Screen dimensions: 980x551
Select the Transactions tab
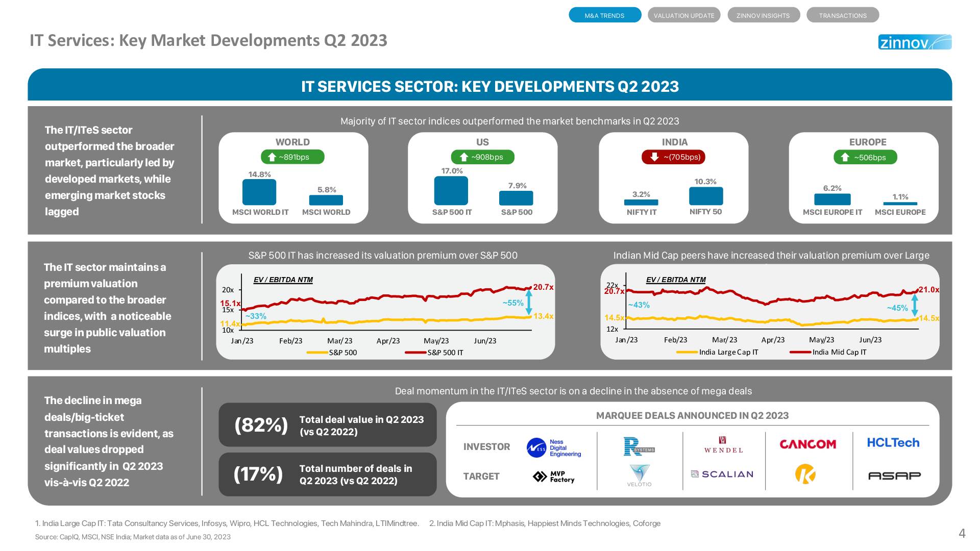tap(843, 15)
